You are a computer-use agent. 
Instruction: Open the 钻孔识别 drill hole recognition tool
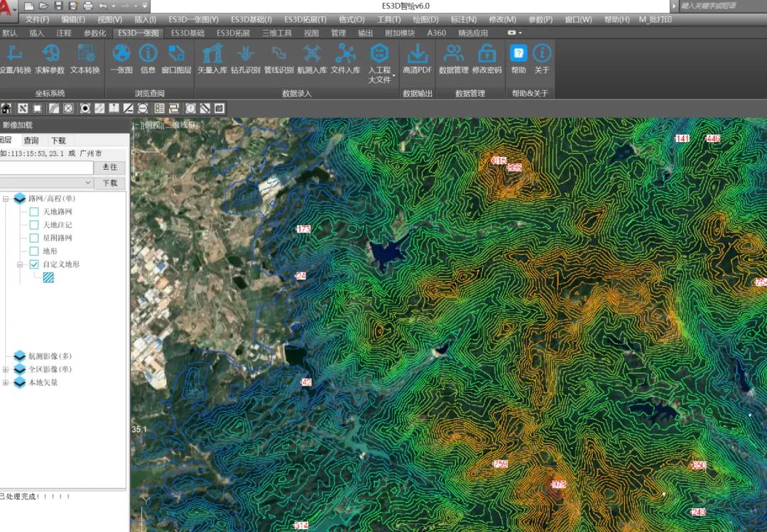245,54
